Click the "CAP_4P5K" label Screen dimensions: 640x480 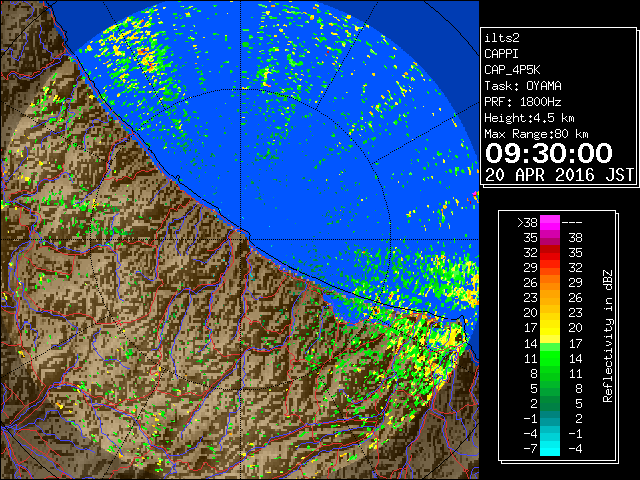click(x=512, y=70)
